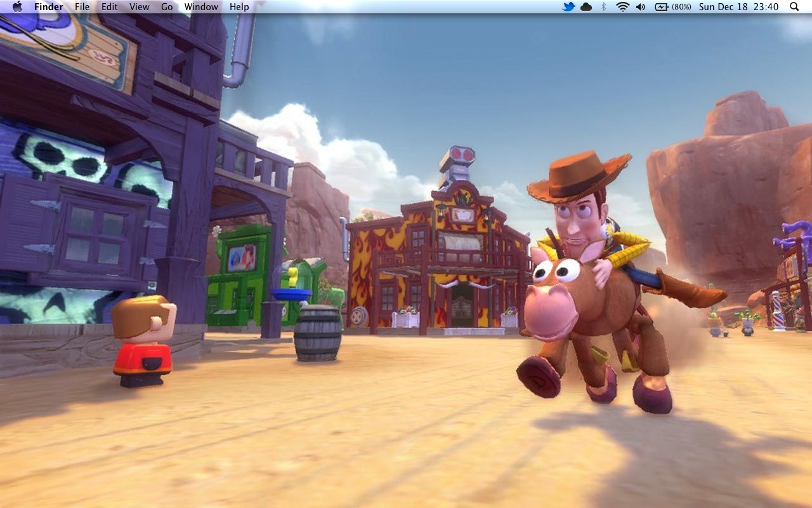Open the Go menu
The image size is (812, 508).
click(167, 7)
